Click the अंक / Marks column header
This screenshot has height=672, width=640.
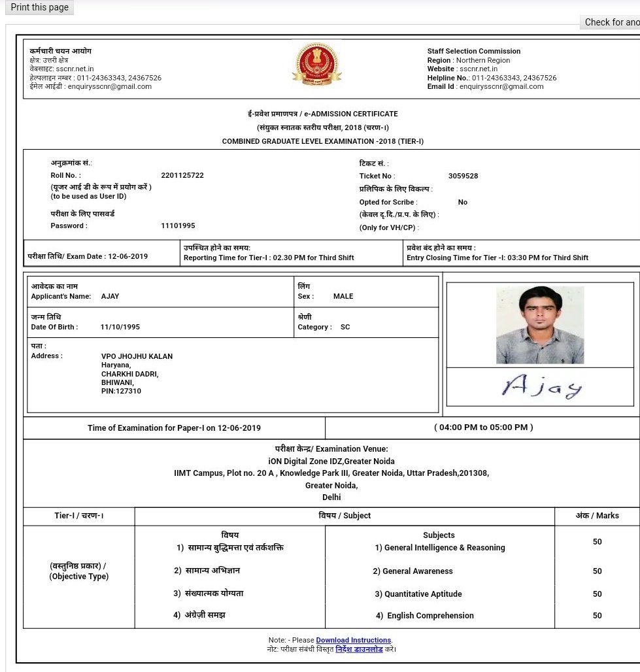click(597, 516)
